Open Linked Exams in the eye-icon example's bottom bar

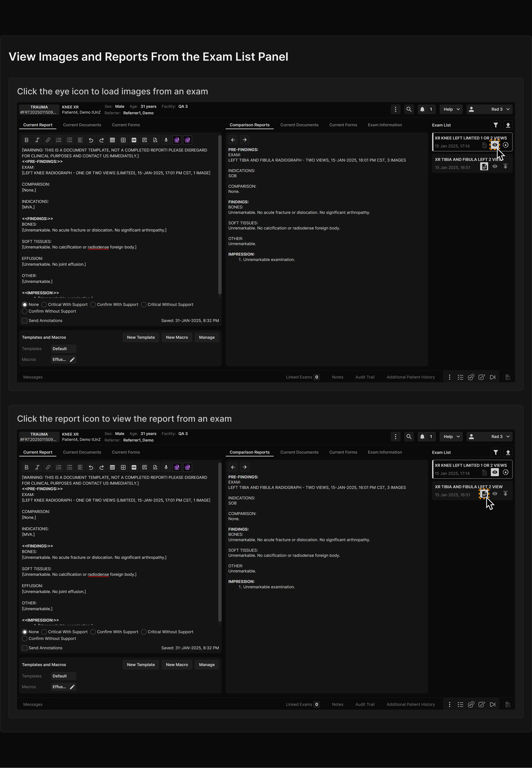point(302,377)
